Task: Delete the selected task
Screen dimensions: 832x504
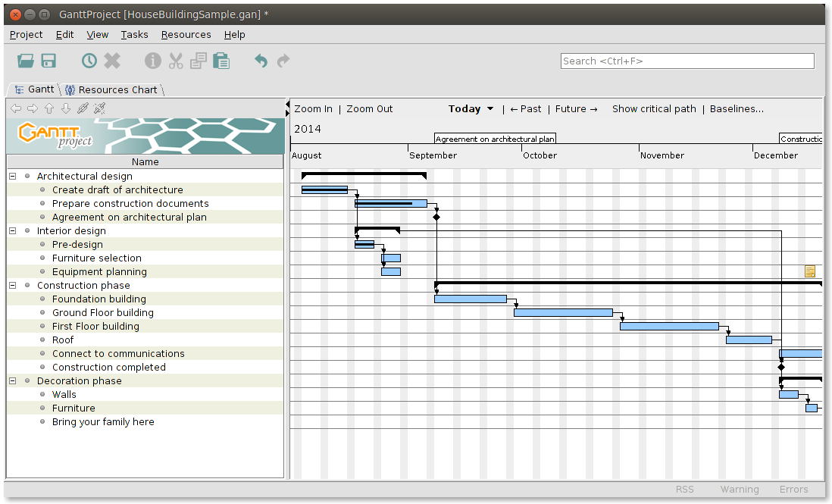Action: point(112,61)
